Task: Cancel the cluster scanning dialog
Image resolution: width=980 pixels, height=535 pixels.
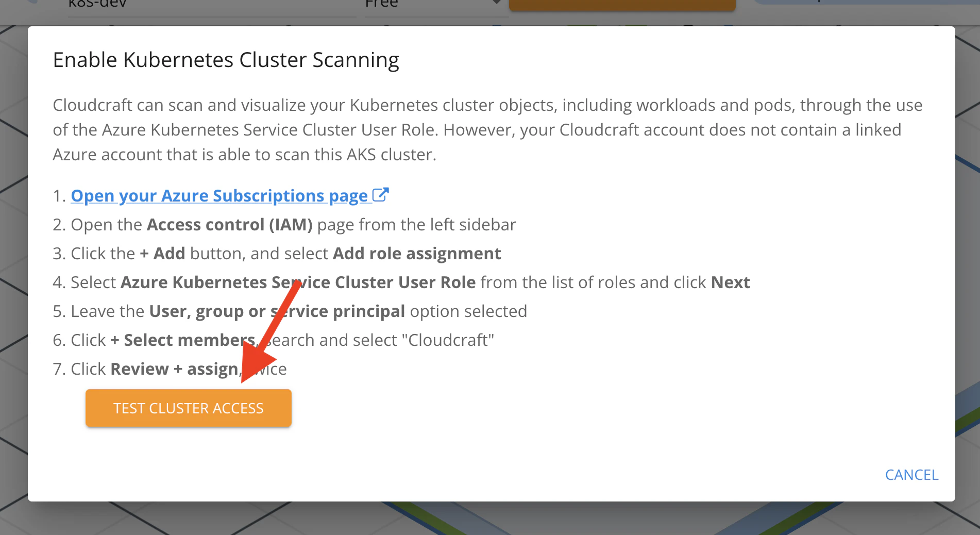Action: coord(911,475)
